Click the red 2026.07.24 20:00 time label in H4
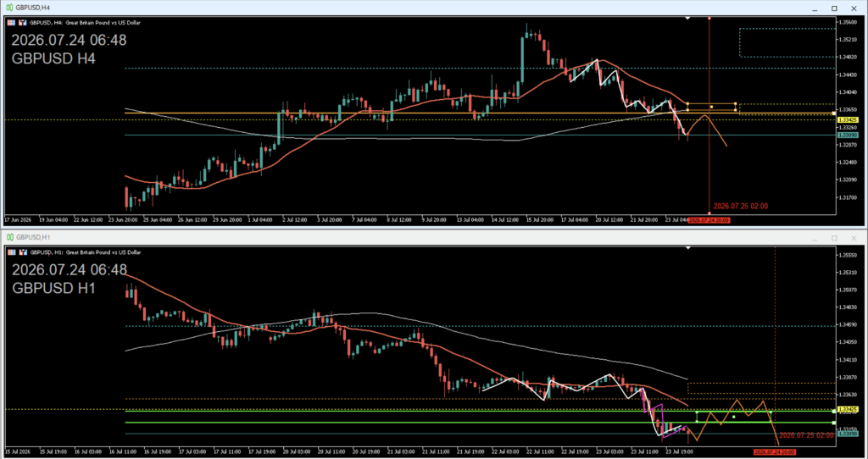 click(709, 220)
